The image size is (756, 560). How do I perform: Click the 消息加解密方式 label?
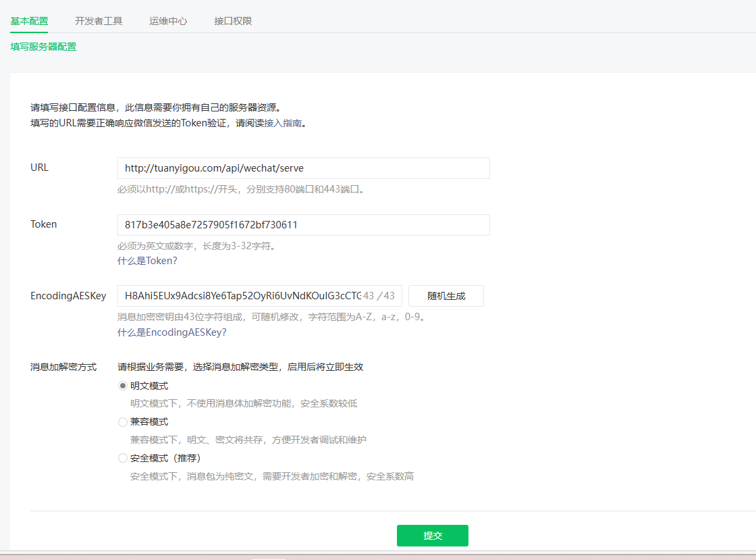coord(63,367)
